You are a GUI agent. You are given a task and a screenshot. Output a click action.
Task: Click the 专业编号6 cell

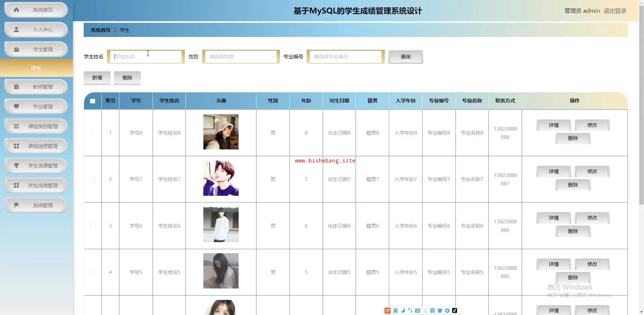439,226
